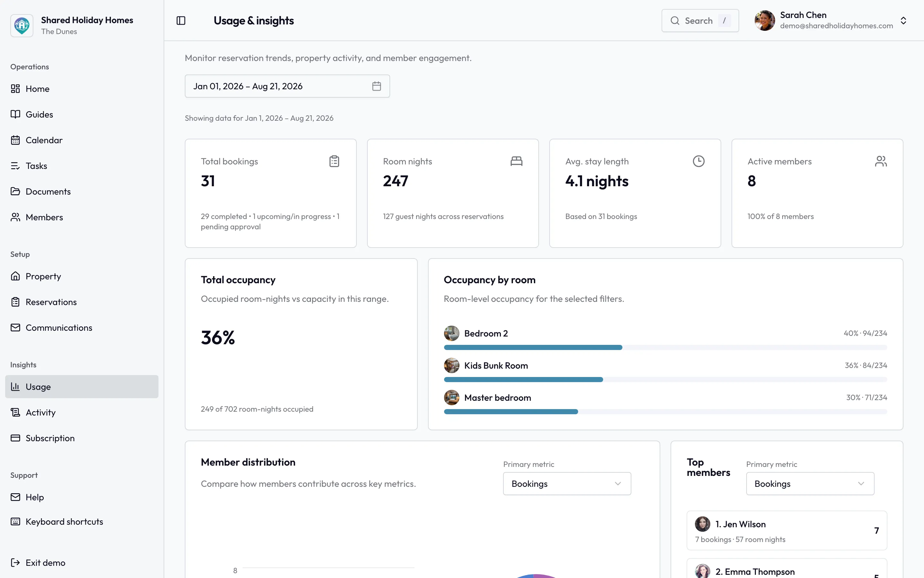Click the '40% · 94/234' occupancy value
The height and width of the screenshot is (578, 924).
[865, 333]
